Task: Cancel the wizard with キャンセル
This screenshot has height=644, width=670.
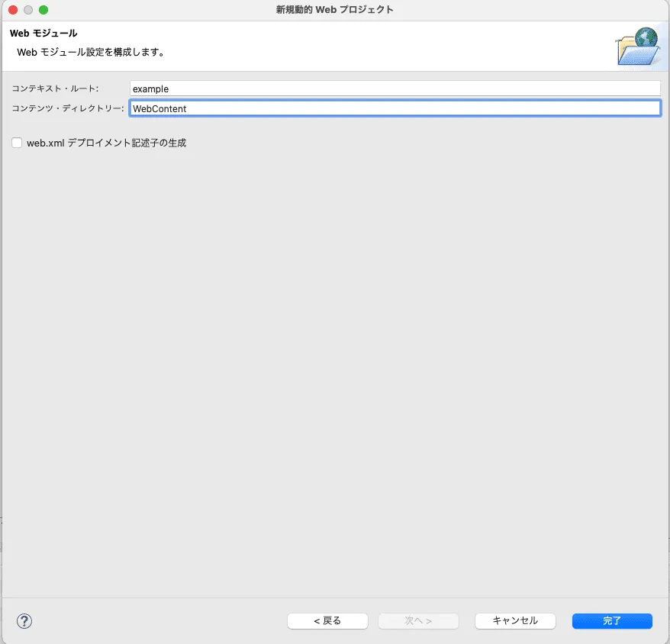Action: (515, 621)
